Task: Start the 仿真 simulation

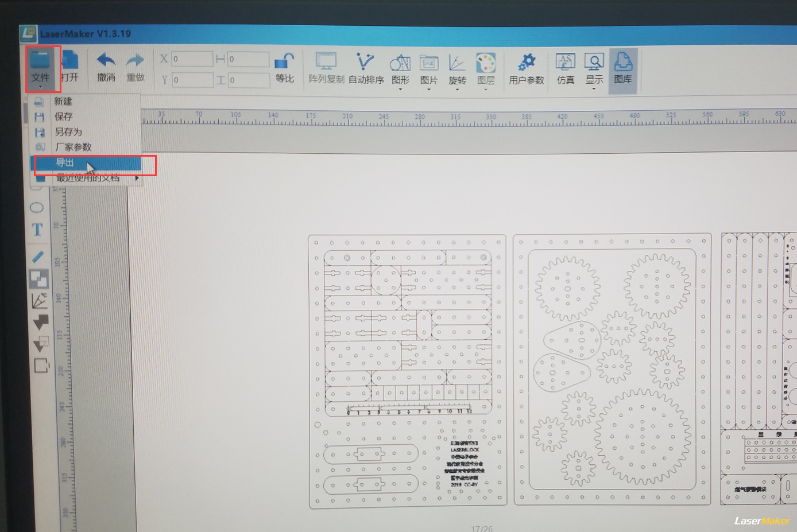Action: (566, 69)
